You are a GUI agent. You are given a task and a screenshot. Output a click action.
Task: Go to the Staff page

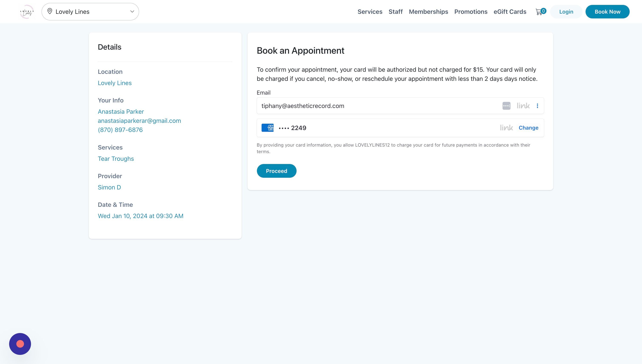pos(395,12)
